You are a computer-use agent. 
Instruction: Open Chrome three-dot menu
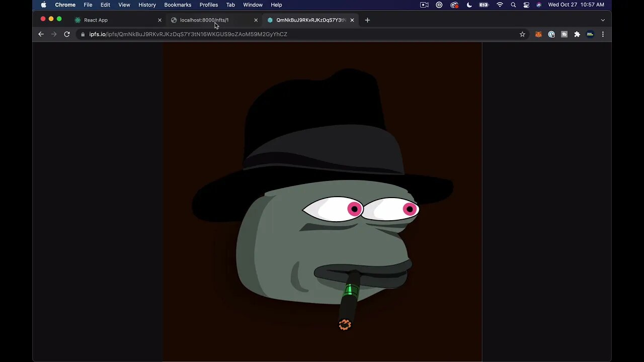point(603,34)
